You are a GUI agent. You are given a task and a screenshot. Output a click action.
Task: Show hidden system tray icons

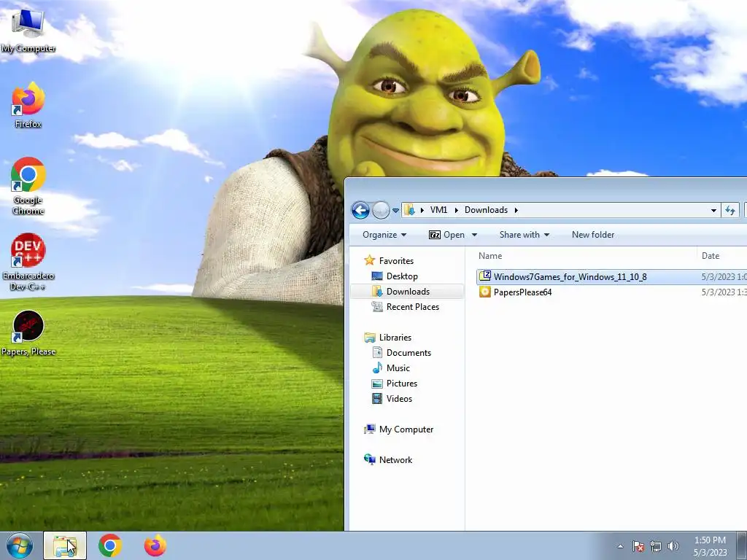620,546
